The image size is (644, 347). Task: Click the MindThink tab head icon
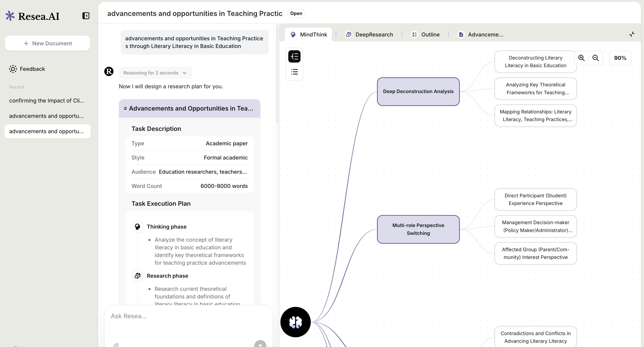293,35
